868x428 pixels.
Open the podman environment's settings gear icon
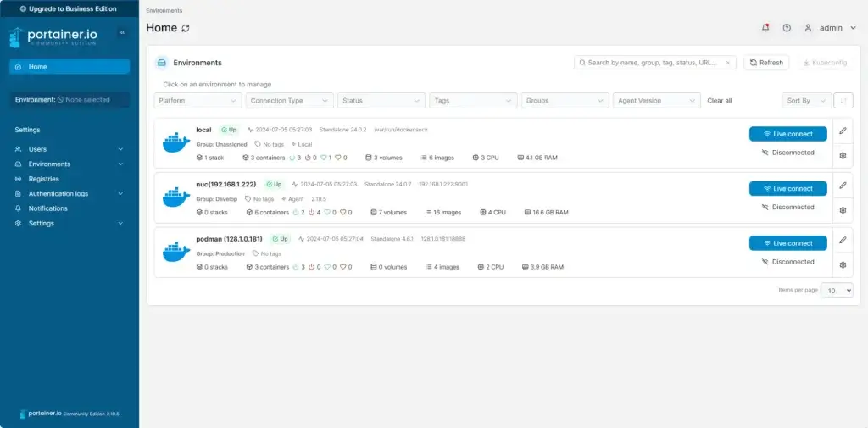coord(843,264)
